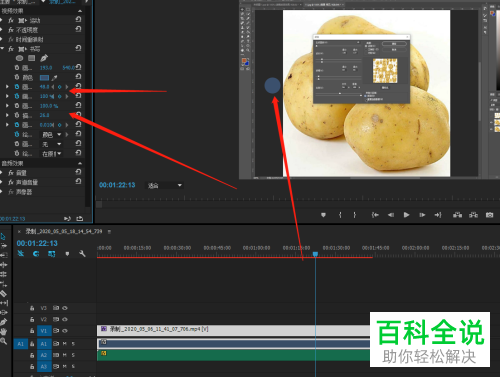
Task: Mark Out point in program monitor
Action: 355,215
